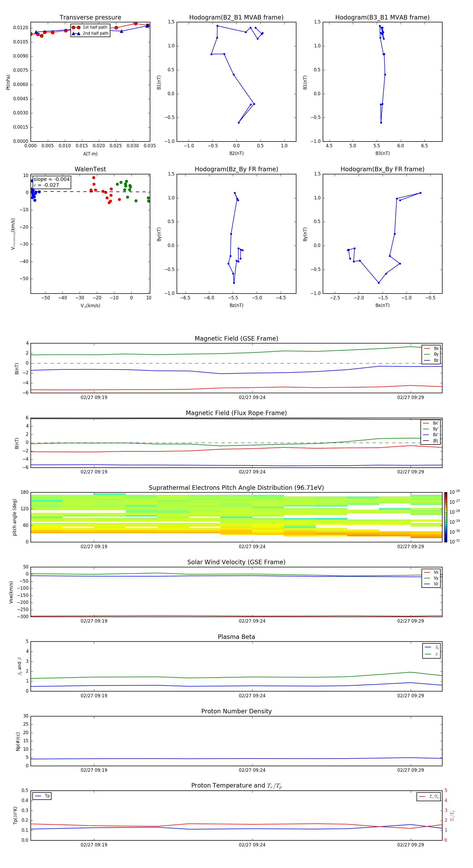Click the '10^-31' colorbar label
473x868 pixels.
pyautogui.click(x=455, y=542)
